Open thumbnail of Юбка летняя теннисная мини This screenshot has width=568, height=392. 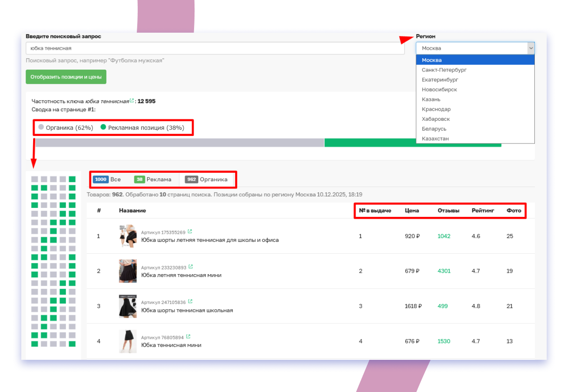(128, 271)
